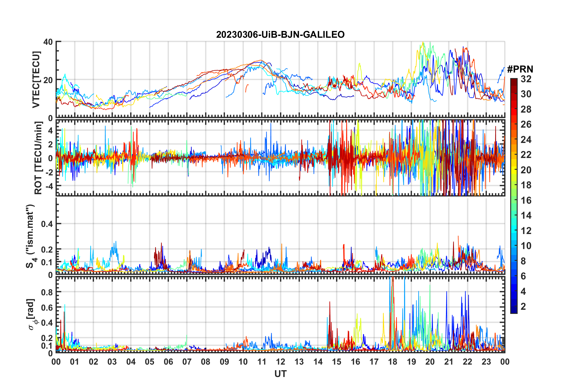Click colorbar tick label 18
561x392 pixels.
point(526,185)
